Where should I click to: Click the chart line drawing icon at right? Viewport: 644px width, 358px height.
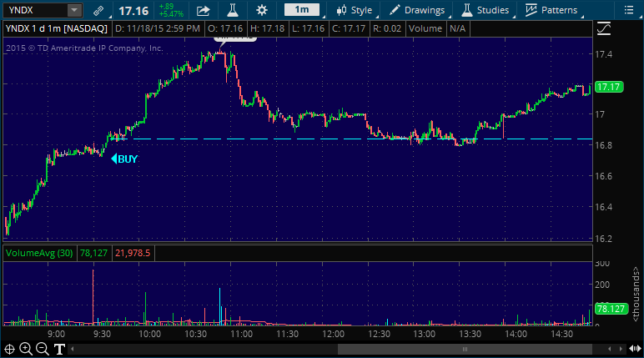(x=604, y=28)
